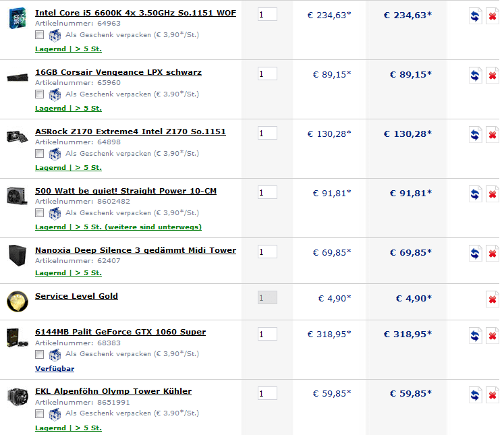This screenshot has height=435, width=504.
Task: Open Service Level Gold link
Action: pyautogui.click(x=76, y=296)
